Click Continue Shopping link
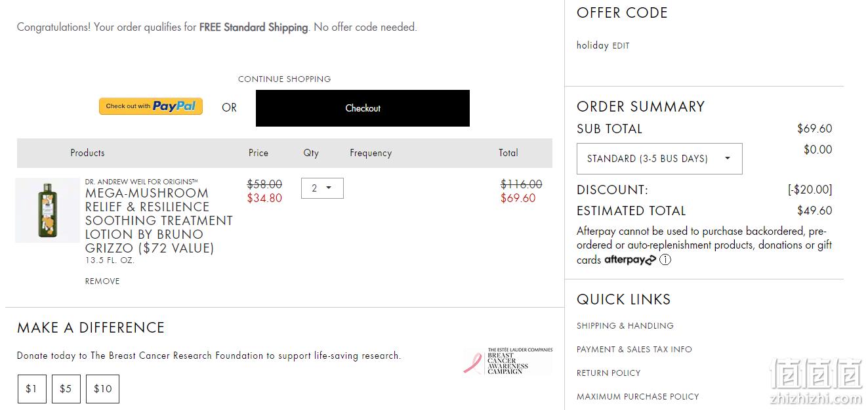The image size is (868, 410). 284,79
